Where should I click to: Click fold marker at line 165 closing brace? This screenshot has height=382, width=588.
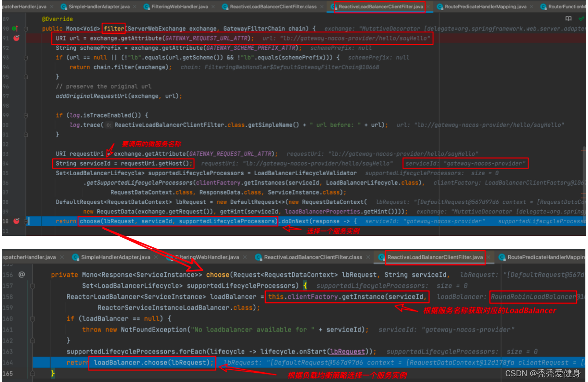click(x=33, y=374)
